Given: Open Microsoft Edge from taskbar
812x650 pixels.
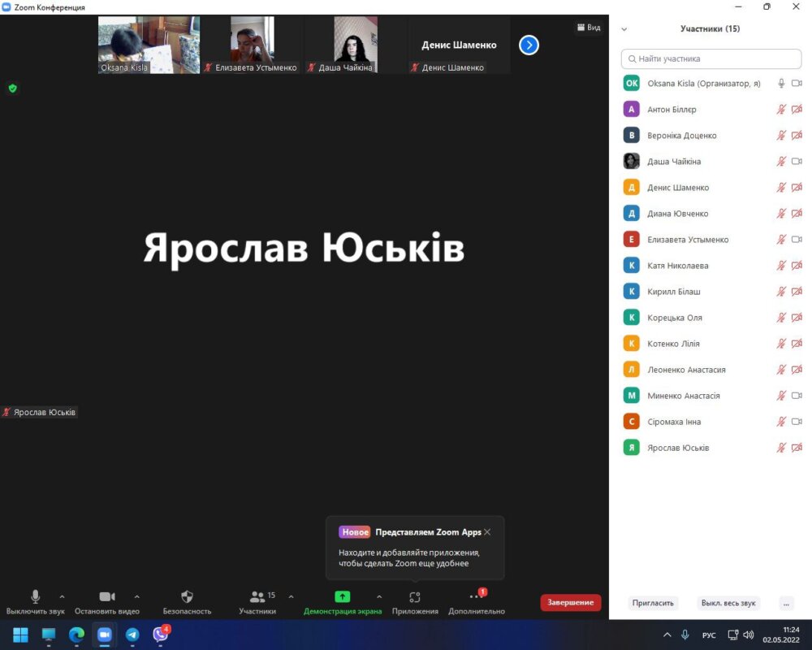Looking at the screenshot, I should point(76,635).
